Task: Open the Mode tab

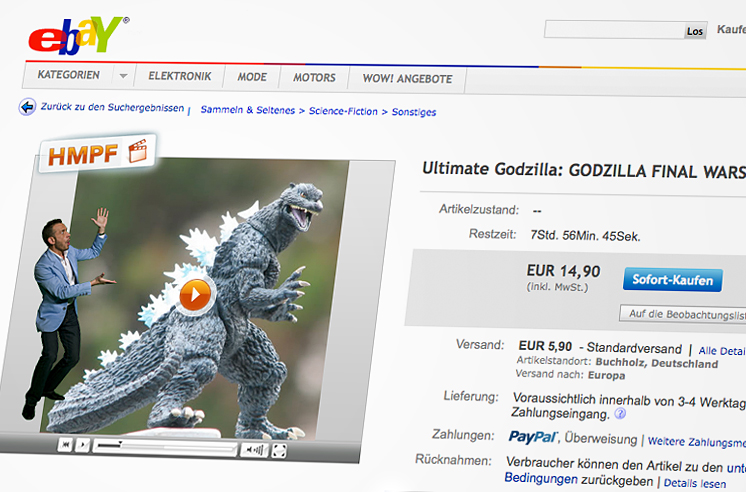Action: click(252, 77)
